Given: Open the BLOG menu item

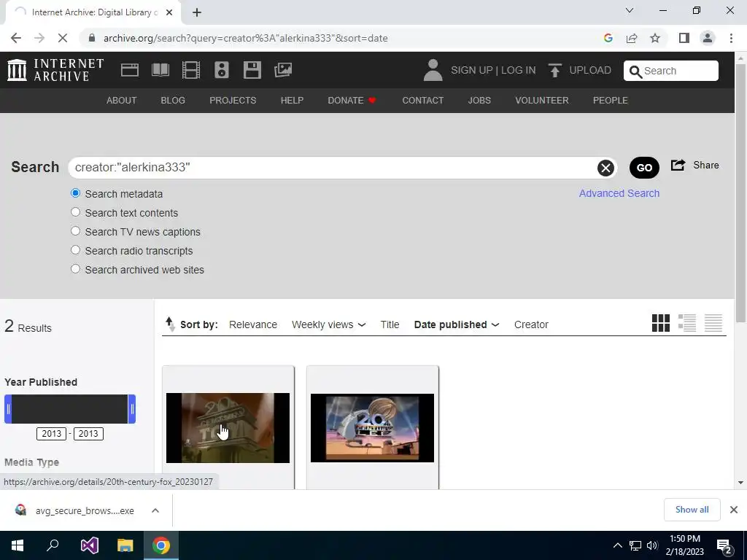Looking at the screenshot, I should (173, 101).
